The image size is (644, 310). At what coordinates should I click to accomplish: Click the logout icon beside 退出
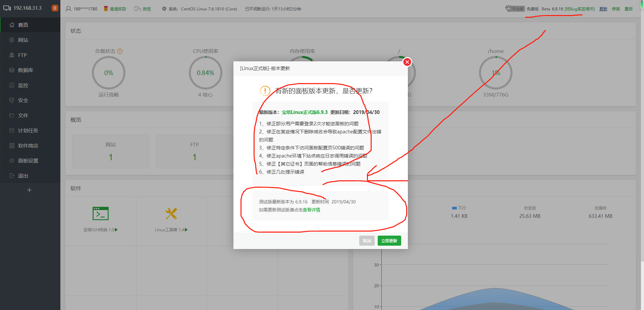[x=12, y=176]
